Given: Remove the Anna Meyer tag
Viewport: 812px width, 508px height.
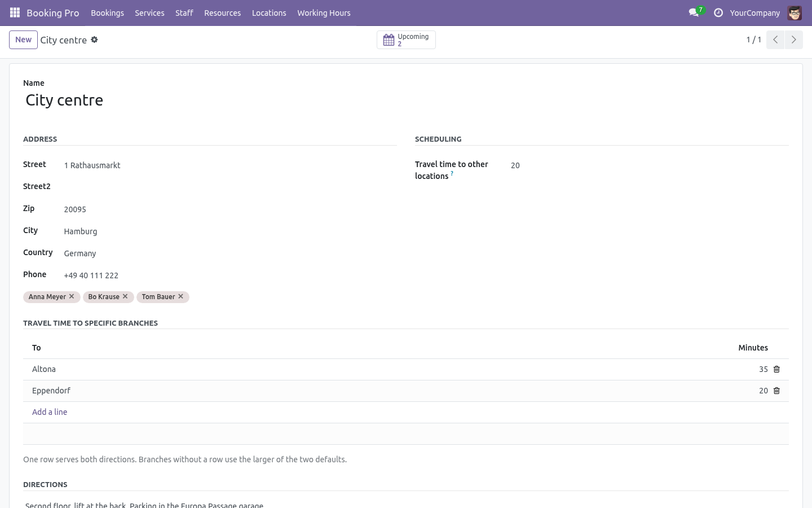Looking at the screenshot, I should tap(72, 296).
